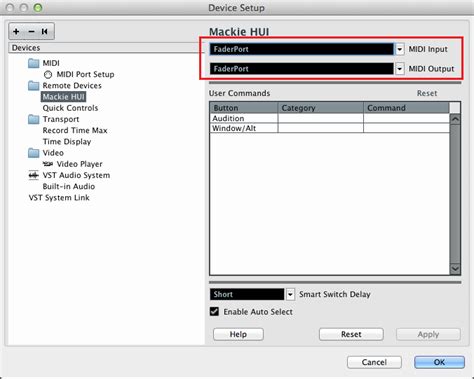Select Mackie HUI in device list
The height and width of the screenshot is (379, 474).
click(x=64, y=97)
